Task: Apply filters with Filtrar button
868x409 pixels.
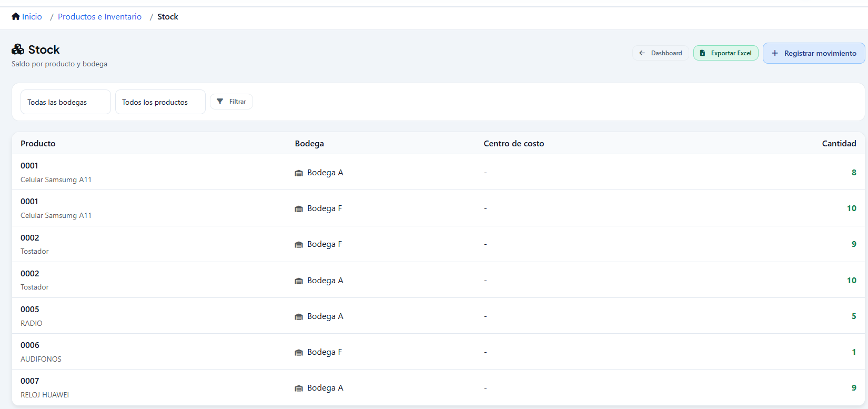Action: click(x=231, y=102)
